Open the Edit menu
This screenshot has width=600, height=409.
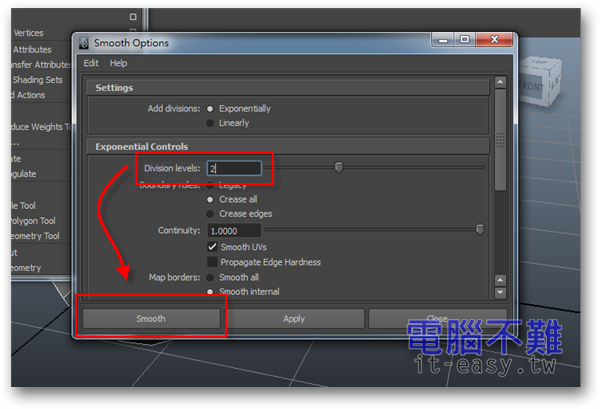91,63
